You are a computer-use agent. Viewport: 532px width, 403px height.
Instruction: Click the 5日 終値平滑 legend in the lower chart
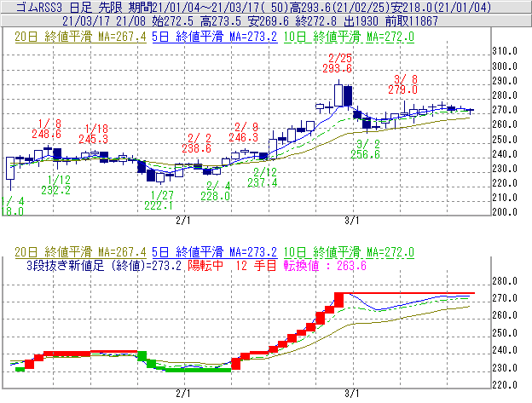click(x=215, y=252)
